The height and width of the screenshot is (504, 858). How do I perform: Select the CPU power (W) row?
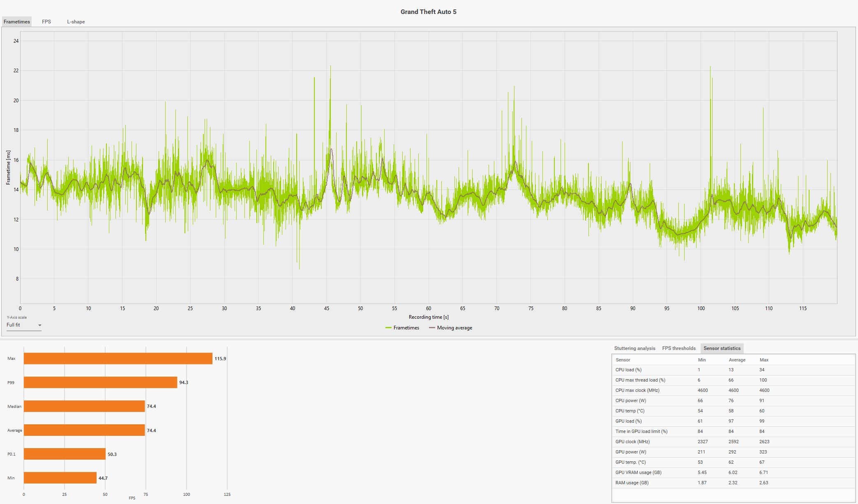pyautogui.click(x=733, y=400)
